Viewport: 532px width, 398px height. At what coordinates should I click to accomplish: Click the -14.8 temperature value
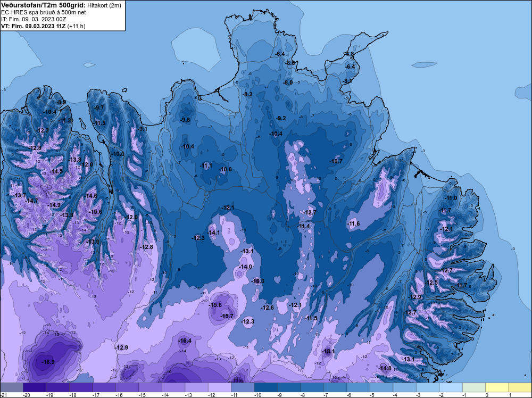[x=385, y=368]
